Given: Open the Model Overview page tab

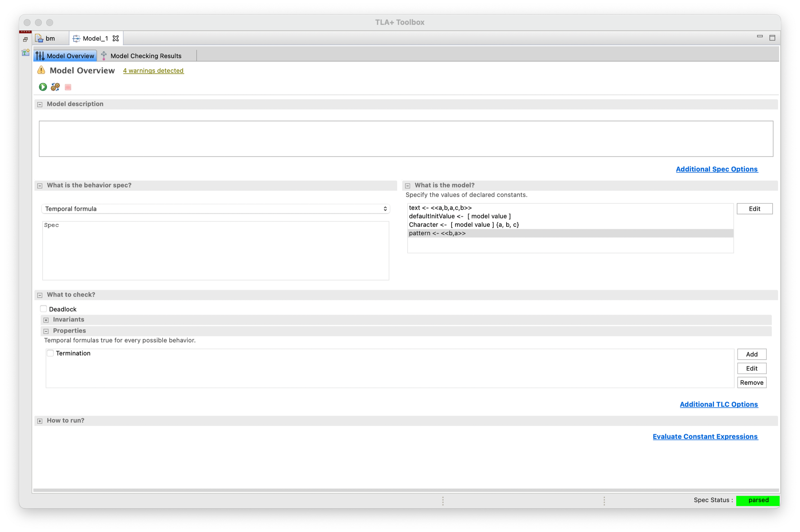Looking at the screenshot, I should point(65,56).
